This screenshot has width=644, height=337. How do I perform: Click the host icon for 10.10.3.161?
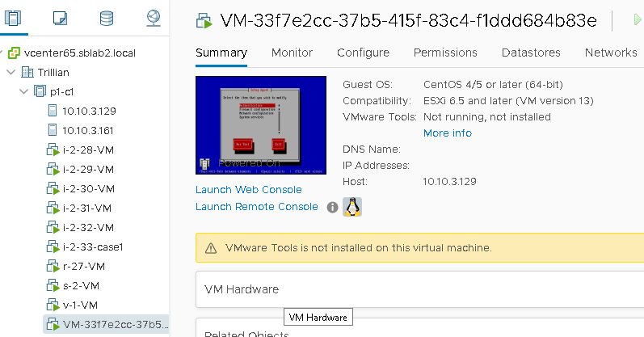(53, 130)
